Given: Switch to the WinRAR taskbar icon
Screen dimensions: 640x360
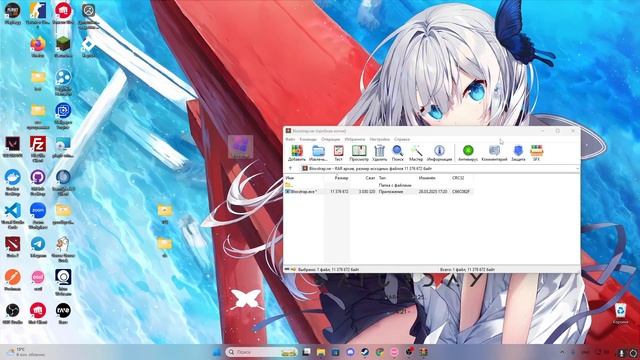Looking at the screenshot, I should point(424,352).
